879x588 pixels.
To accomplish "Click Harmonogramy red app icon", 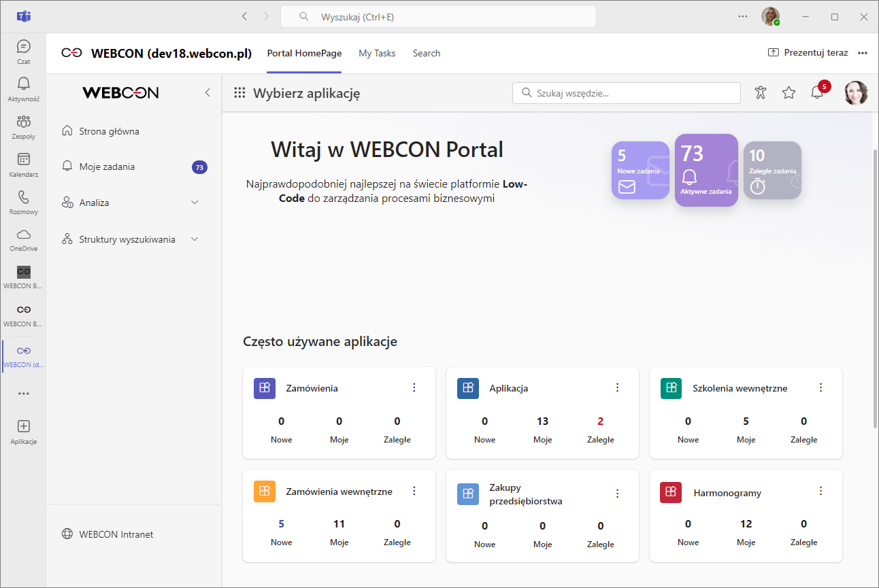I will point(671,492).
